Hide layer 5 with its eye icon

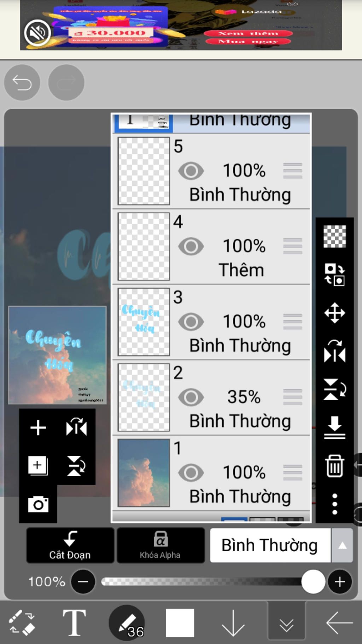tap(191, 171)
